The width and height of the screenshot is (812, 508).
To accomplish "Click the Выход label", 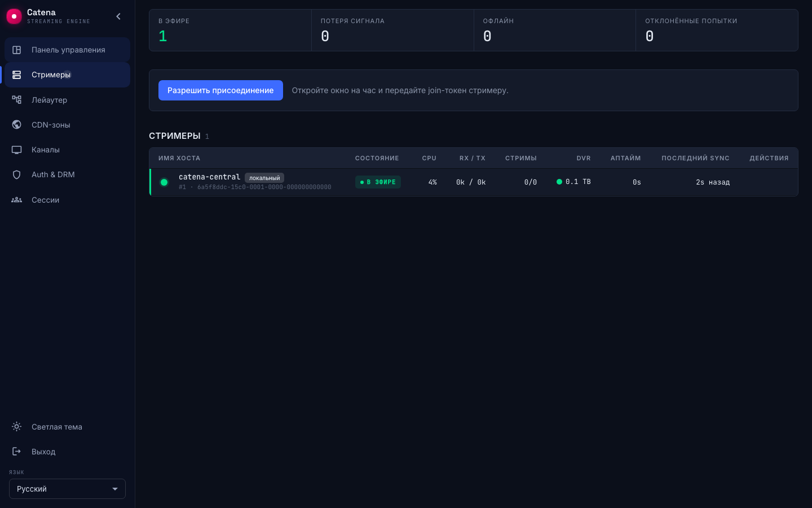I will point(43,452).
